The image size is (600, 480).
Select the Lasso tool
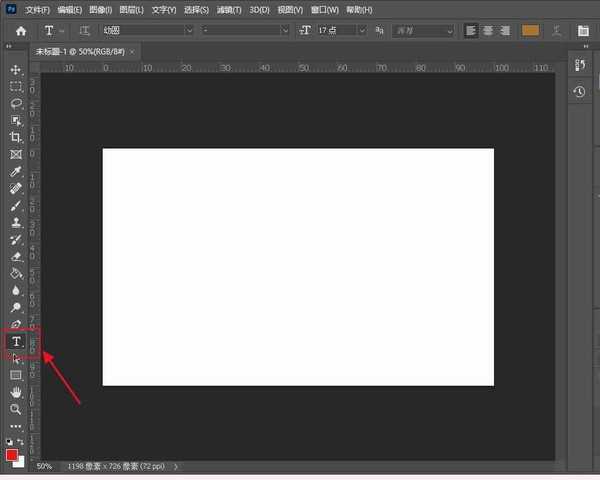tap(16, 103)
